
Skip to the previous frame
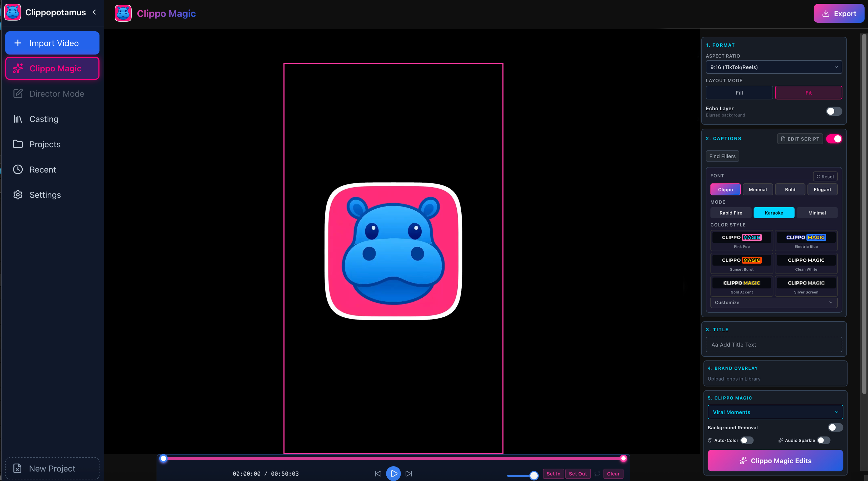tap(378, 474)
